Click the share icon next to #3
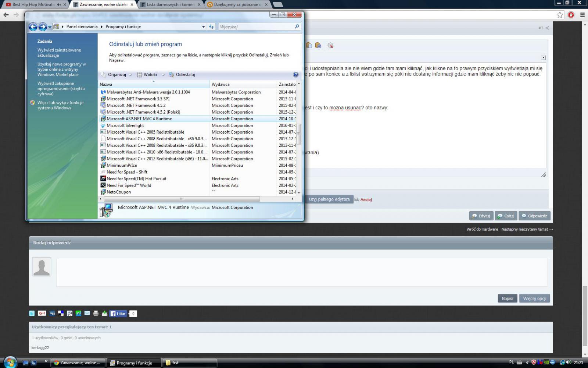 point(547,28)
